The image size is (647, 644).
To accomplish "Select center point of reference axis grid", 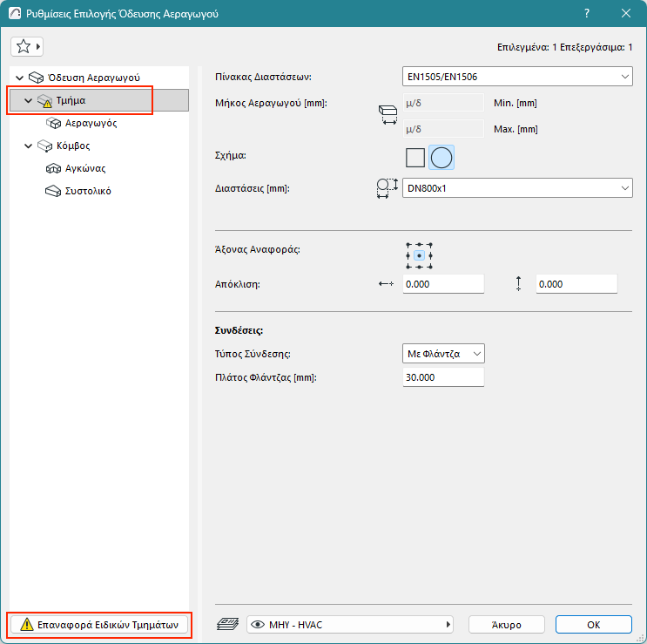I will pyautogui.click(x=419, y=256).
